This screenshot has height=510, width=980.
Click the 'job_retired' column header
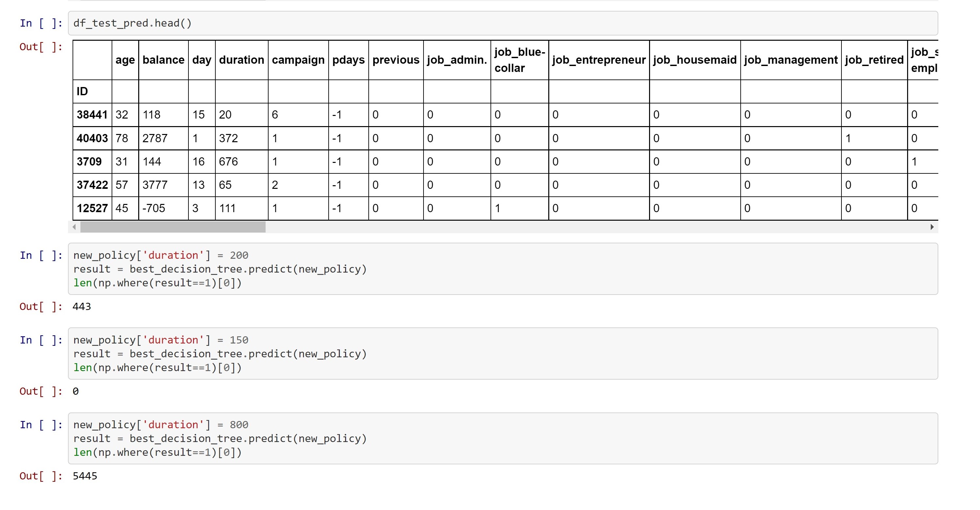874,60
